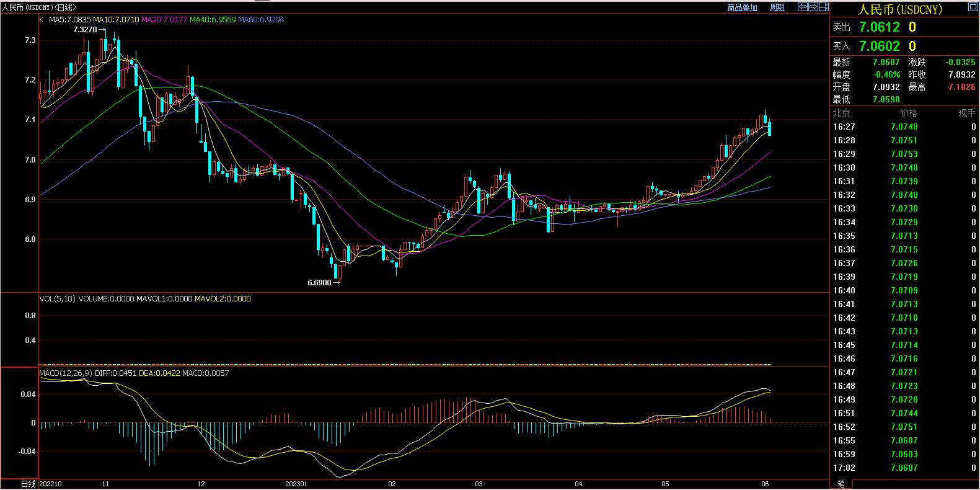Select the 16:27 tick row
The height and width of the screenshot is (490, 980).
(904, 127)
